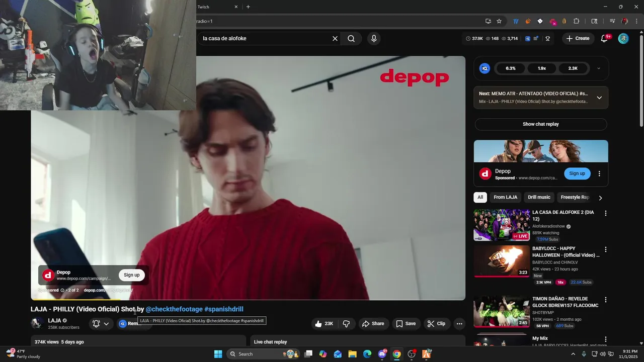Dislike the video with thumbs down
644x362 pixels.
pyautogui.click(x=346, y=324)
